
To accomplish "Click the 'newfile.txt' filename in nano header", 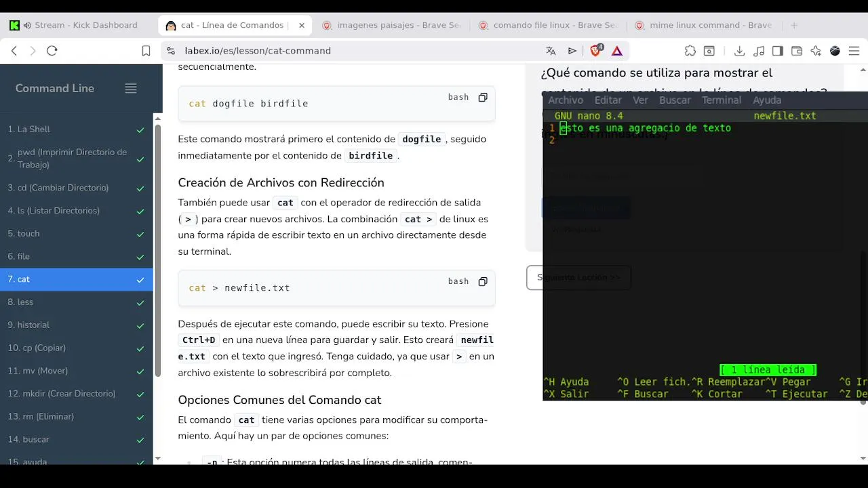I will (785, 116).
